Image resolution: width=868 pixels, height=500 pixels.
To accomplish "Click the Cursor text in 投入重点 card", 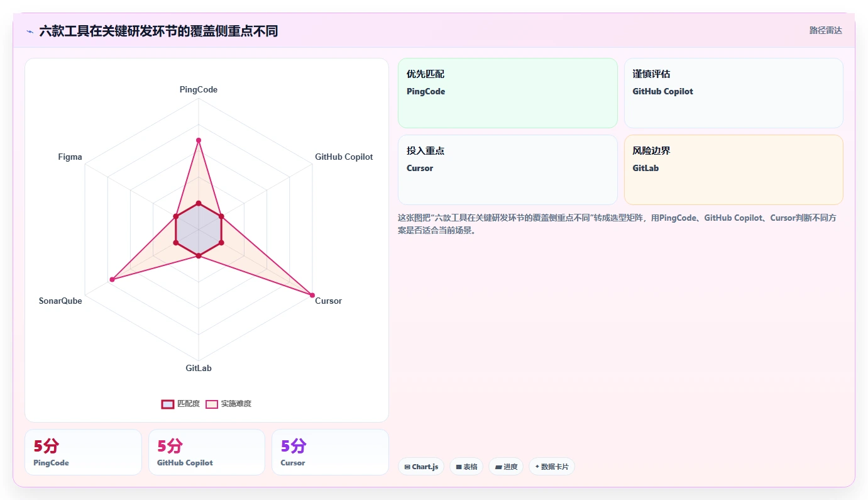I will click(420, 168).
